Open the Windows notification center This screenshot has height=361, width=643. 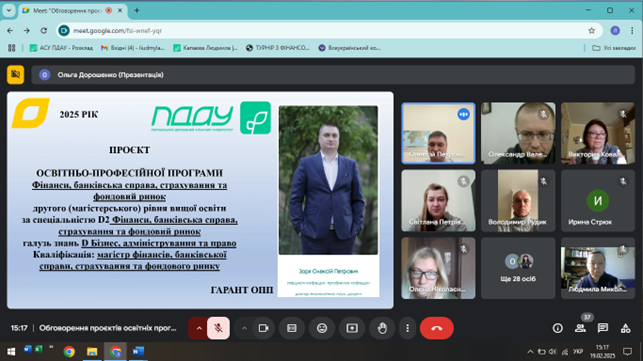[627, 352]
